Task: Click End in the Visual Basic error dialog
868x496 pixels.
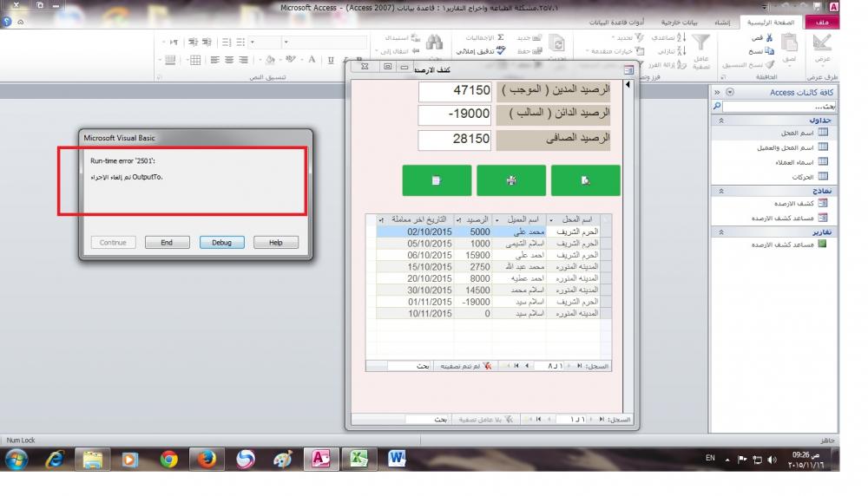Action: (x=168, y=242)
